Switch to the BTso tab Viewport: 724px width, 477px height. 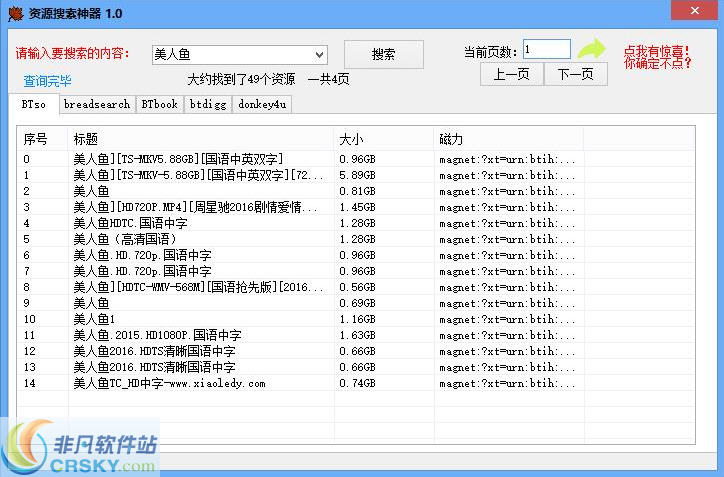pyautogui.click(x=34, y=104)
